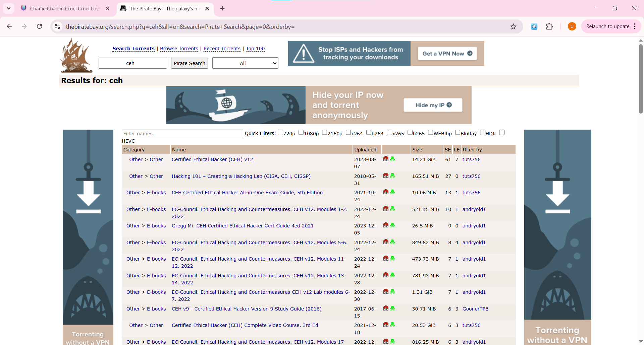644x345 pixels.
Task: Click green skull icon for Gregg Mi. row
Action: [392, 225]
